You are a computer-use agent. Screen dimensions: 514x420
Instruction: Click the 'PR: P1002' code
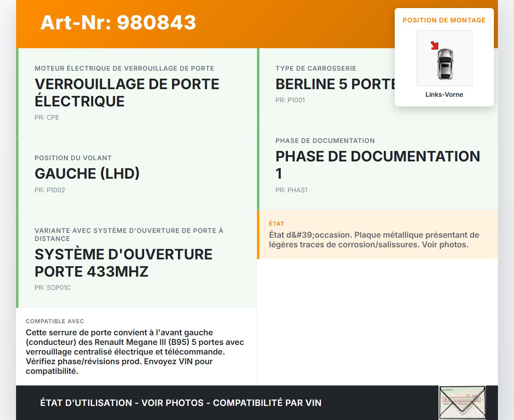click(50, 190)
